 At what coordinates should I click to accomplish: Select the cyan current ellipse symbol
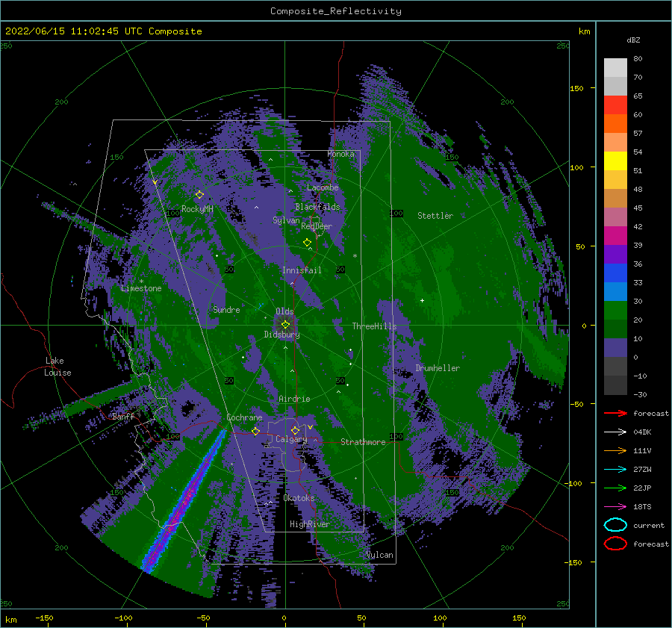615,525
